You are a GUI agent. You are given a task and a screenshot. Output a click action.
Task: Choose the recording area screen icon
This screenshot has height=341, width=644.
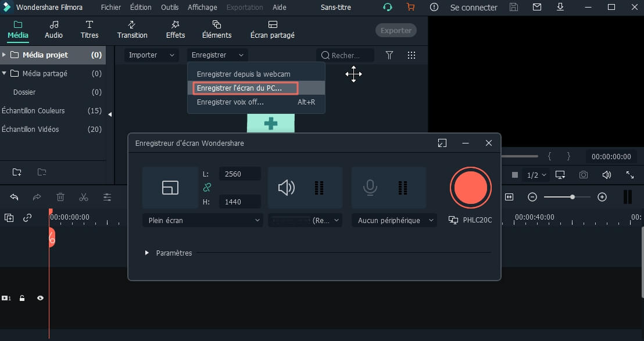[170, 188]
